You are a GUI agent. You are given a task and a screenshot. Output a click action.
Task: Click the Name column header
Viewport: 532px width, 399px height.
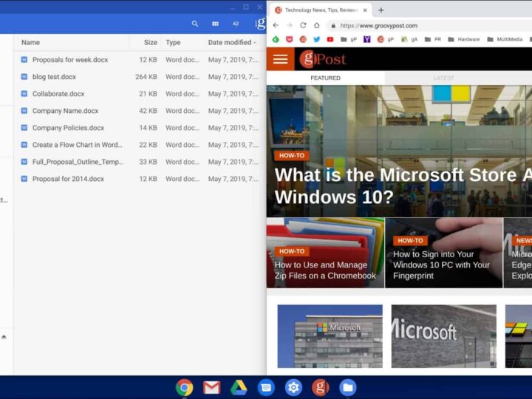pyautogui.click(x=31, y=43)
